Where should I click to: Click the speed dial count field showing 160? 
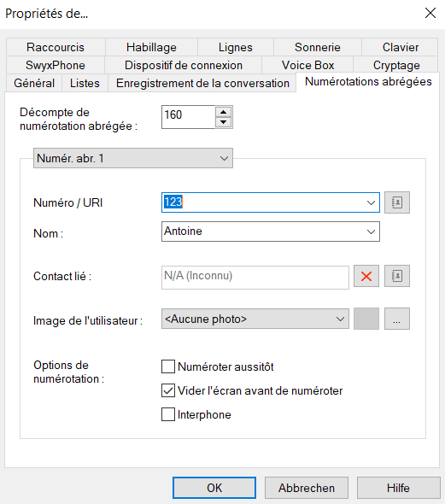pyautogui.click(x=188, y=117)
